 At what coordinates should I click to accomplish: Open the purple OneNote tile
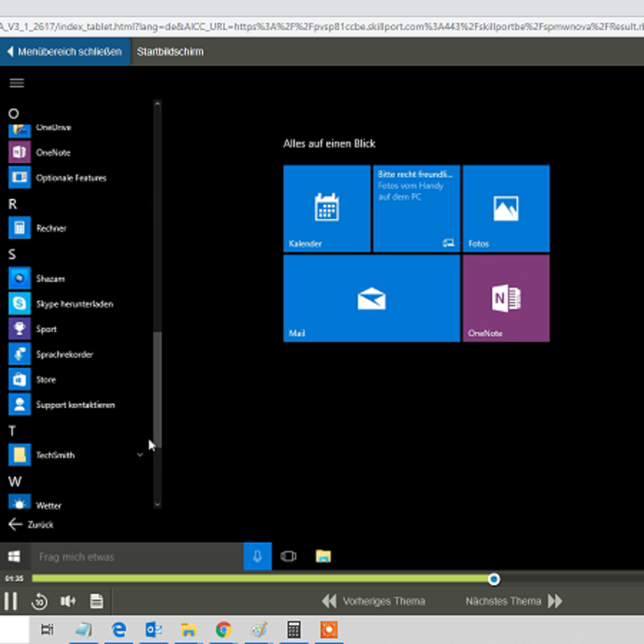coord(506,298)
